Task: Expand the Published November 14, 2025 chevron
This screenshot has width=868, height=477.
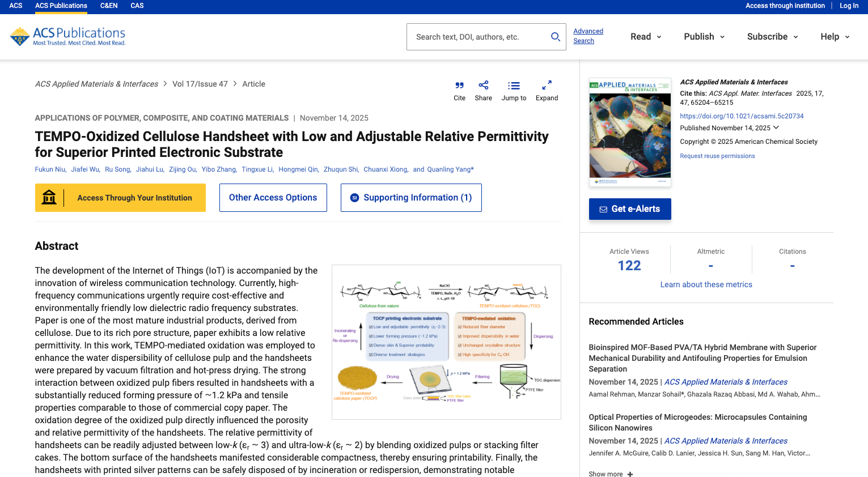Action: click(x=776, y=128)
